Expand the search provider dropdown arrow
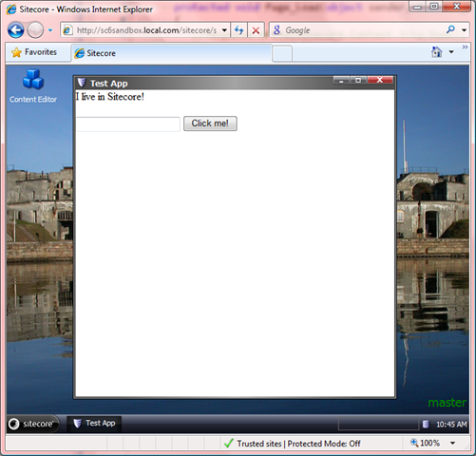The image size is (476, 456). (x=465, y=30)
